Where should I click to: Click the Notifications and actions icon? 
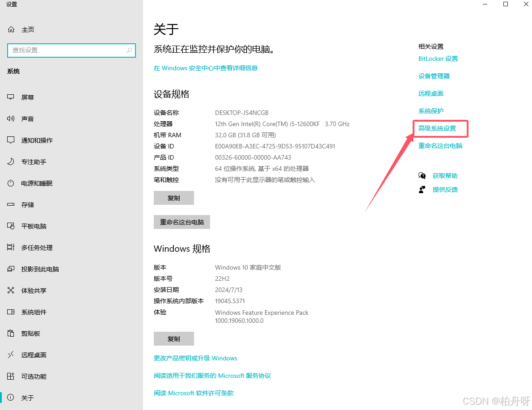(11, 140)
